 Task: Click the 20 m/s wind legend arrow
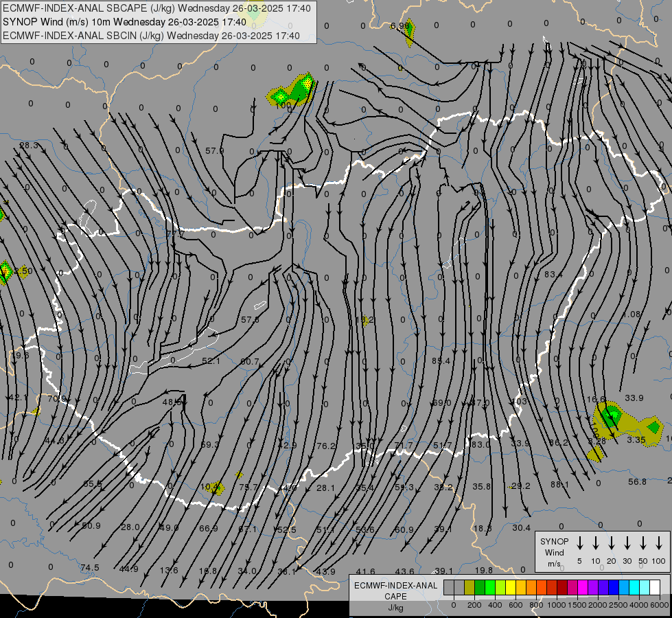click(611, 543)
